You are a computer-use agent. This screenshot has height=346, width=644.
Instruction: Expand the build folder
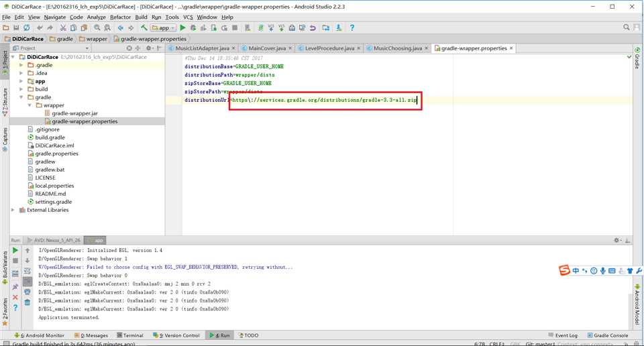21,89
